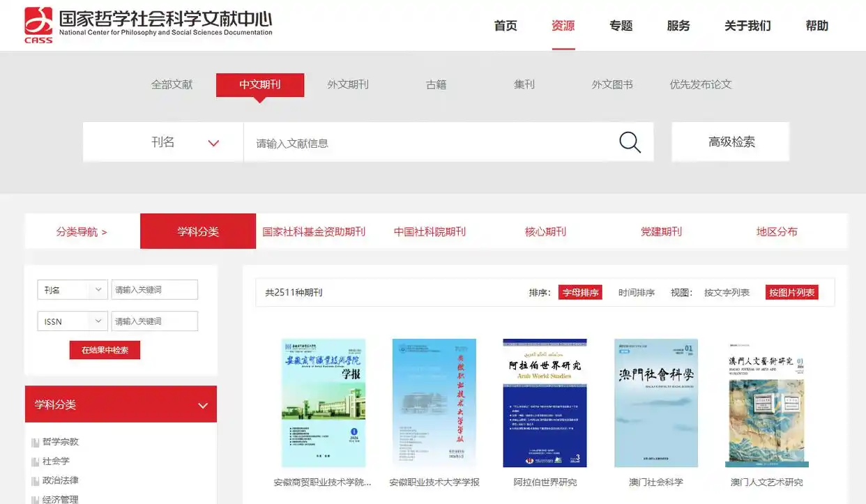Click the 阿拉伯世界研究 title link

[545, 482]
